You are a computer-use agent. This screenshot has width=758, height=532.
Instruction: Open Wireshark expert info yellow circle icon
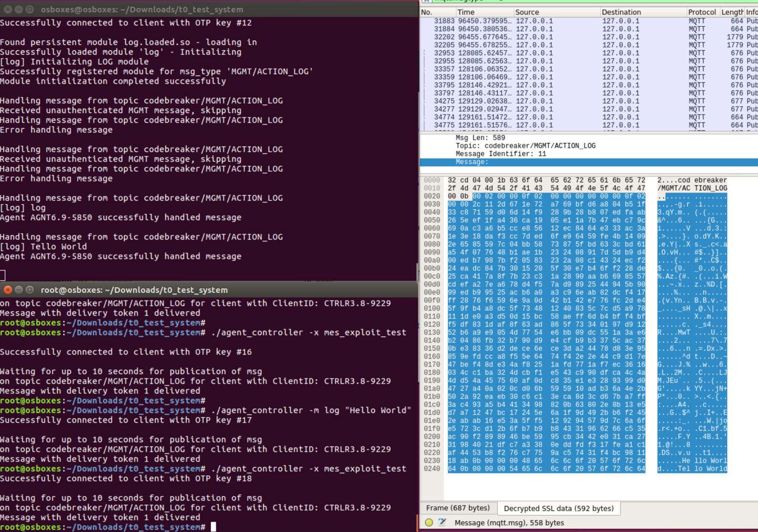(429, 522)
